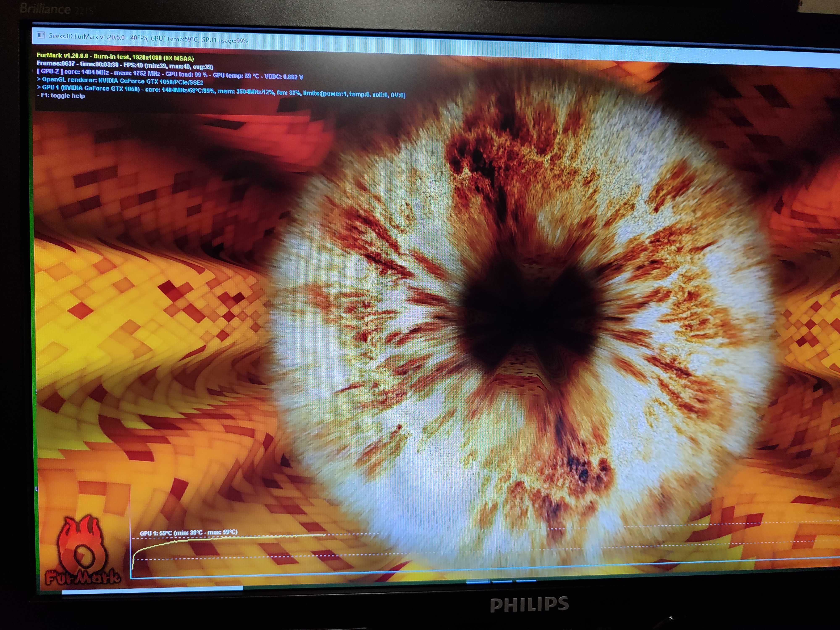Screen dimensions: 840x630
Task: Click the FurMark window icon in title bar
Action: [41, 35]
